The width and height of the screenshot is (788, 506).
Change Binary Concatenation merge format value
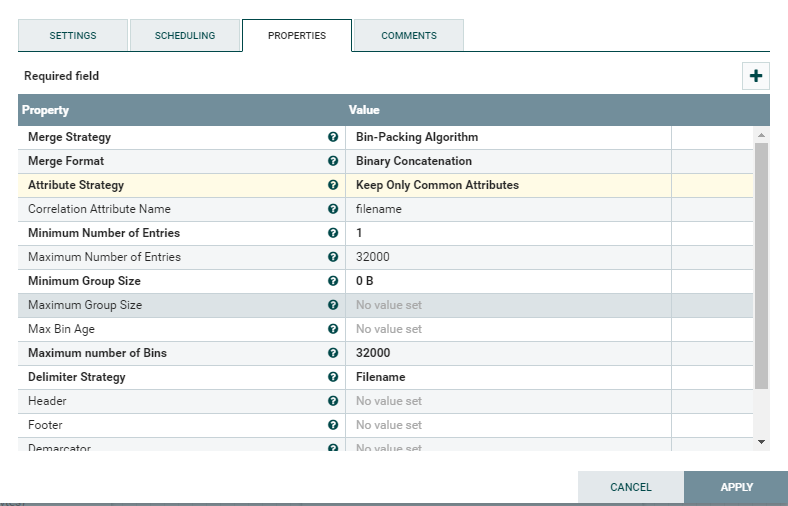(508, 161)
